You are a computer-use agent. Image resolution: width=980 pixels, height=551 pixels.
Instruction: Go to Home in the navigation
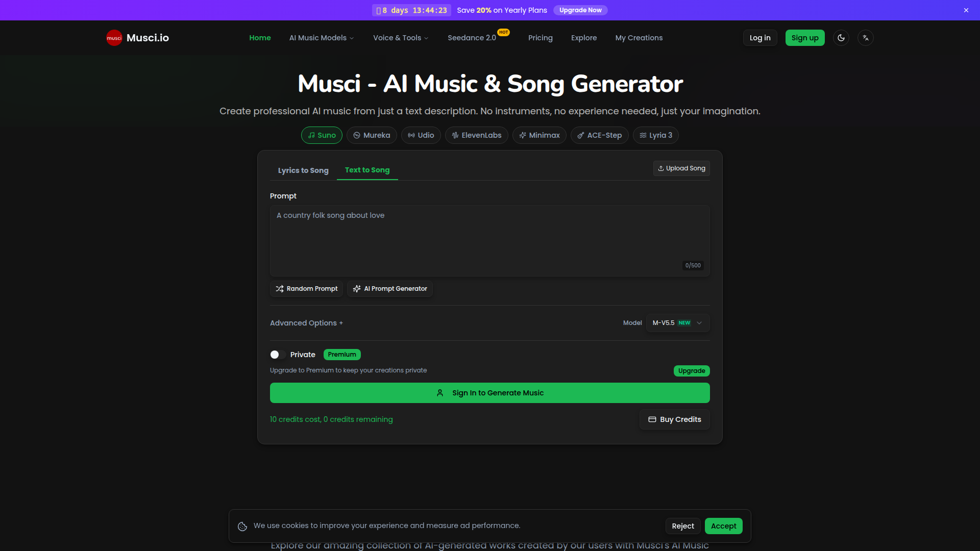(x=260, y=38)
